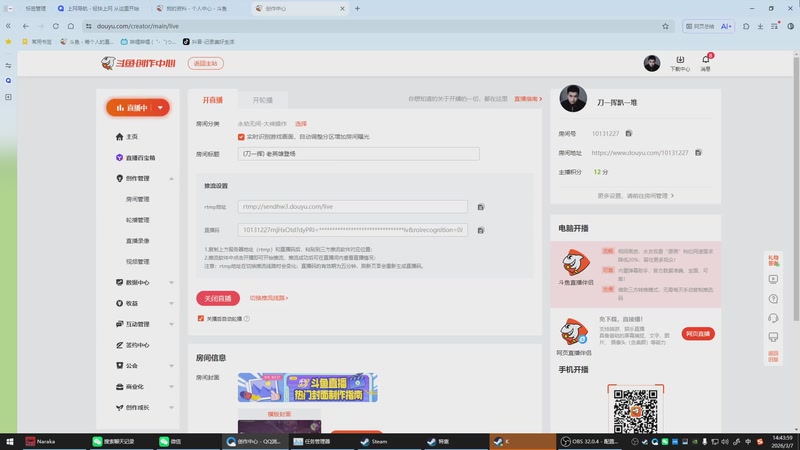Open the 直播指南 link
Viewport: 800px width, 450px height.
[528, 99]
